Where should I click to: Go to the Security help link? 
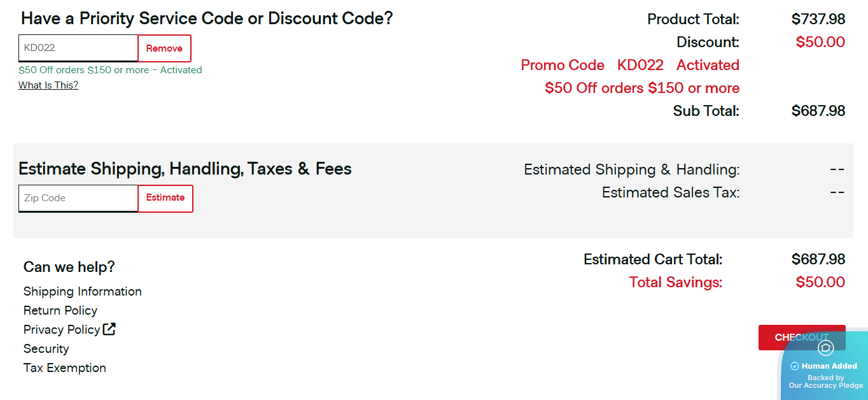pyautogui.click(x=46, y=349)
